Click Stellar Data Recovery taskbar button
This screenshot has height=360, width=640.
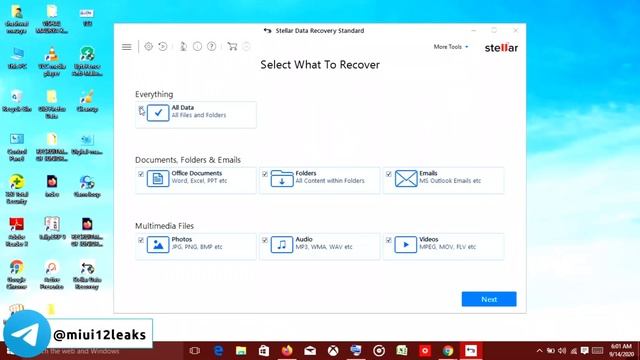click(x=471, y=351)
